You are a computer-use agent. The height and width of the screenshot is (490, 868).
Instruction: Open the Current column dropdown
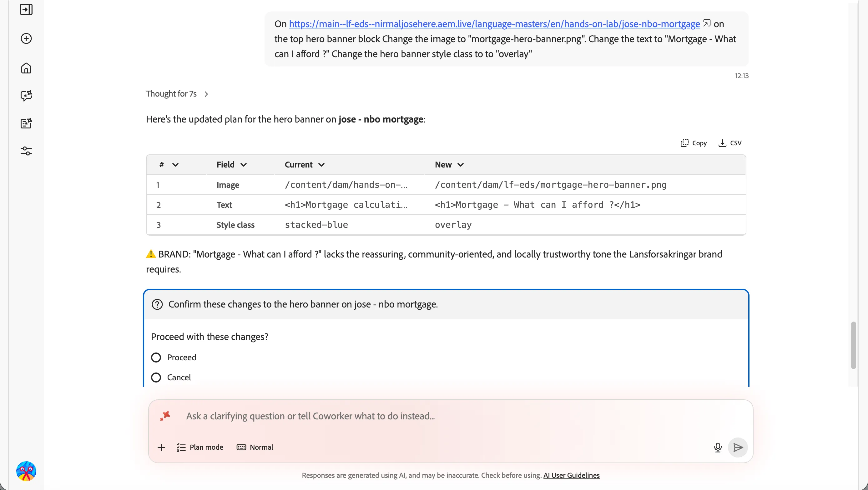click(x=321, y=165)
